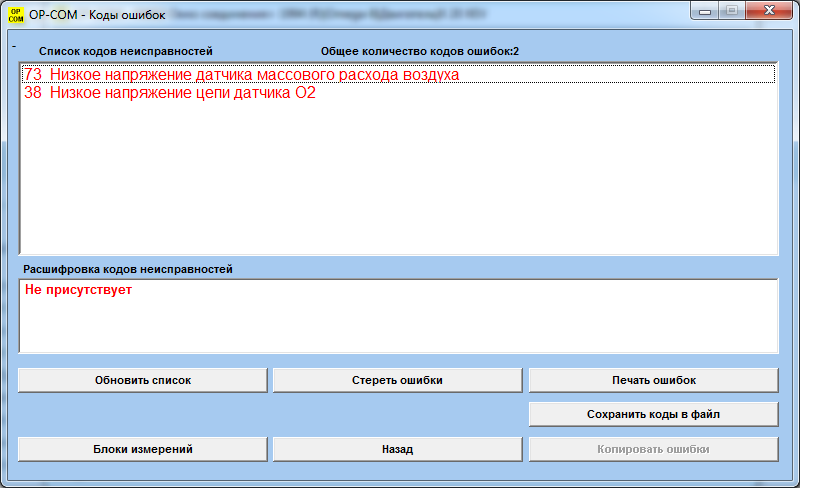Maximize the OP-COM window
819x488 pixels.
pos(733,11)
